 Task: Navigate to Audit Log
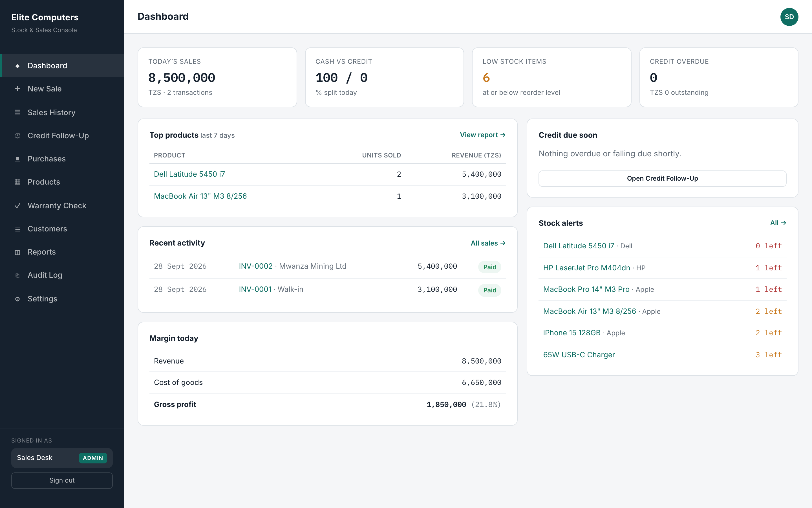coord(62,275)
